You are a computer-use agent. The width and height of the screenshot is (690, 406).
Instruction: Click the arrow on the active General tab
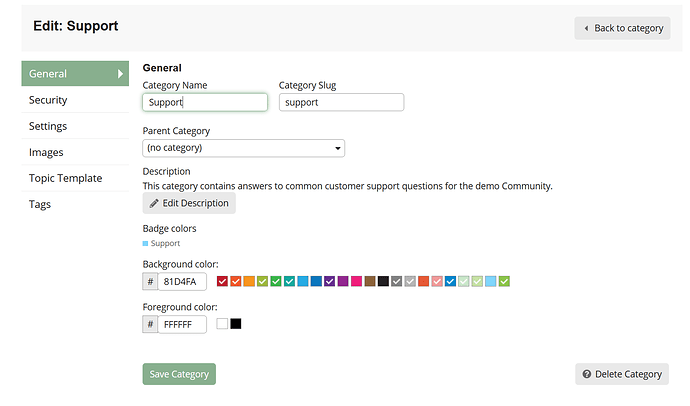coord(120,73)
